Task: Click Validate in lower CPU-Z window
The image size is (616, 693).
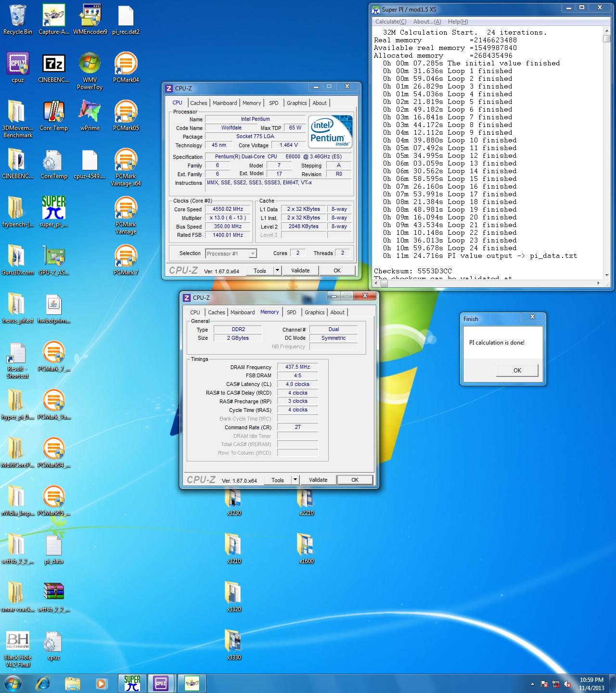Action: click(318, 480)
